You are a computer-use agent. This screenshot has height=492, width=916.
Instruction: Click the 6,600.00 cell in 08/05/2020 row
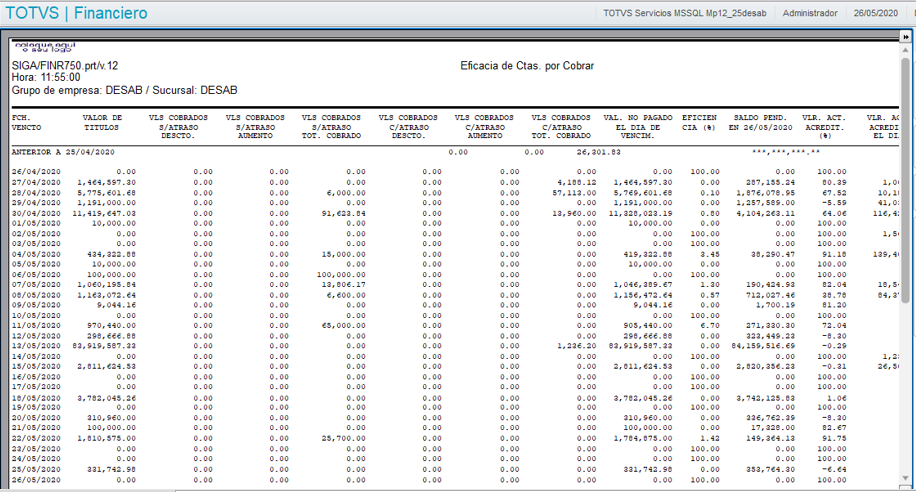[x=346, y=295]
